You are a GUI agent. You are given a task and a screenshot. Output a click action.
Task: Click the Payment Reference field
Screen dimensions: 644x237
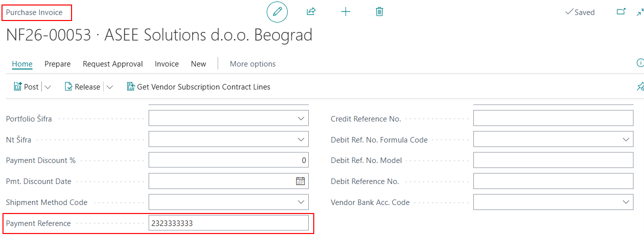point(229,223)
